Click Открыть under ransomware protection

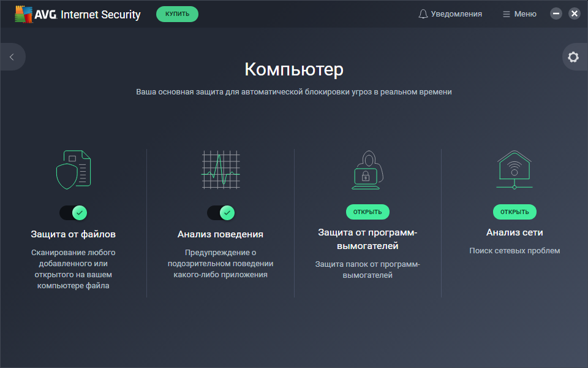[x=367, y=212]
